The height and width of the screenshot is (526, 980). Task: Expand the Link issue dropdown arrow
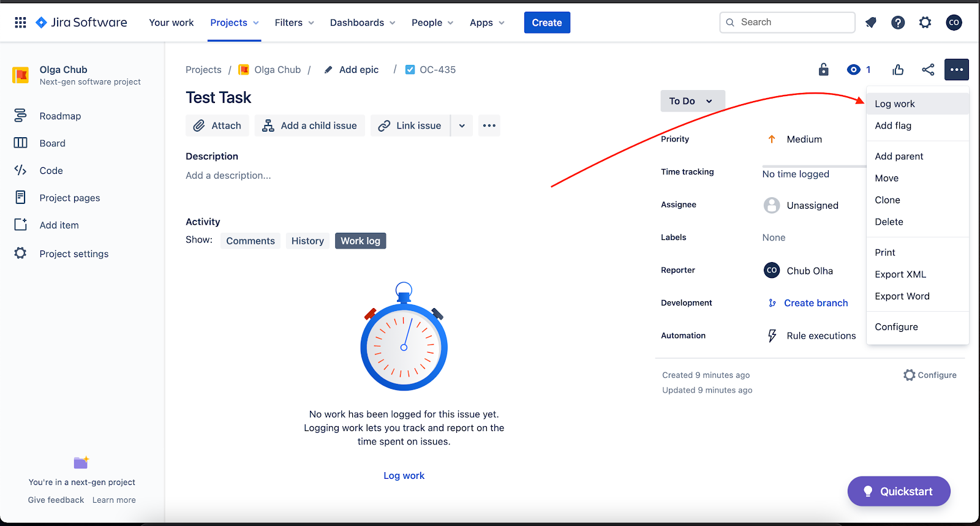(x=462, y=126)
